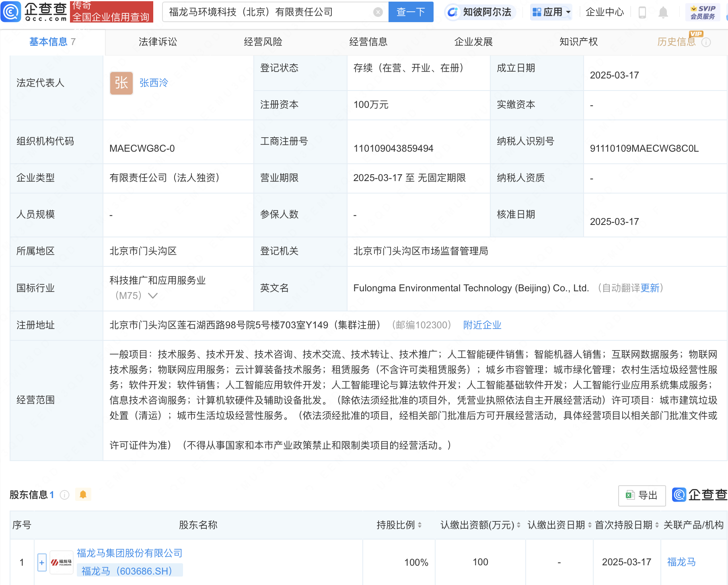Sort by 持股比例 column

(x=399, y=525)
